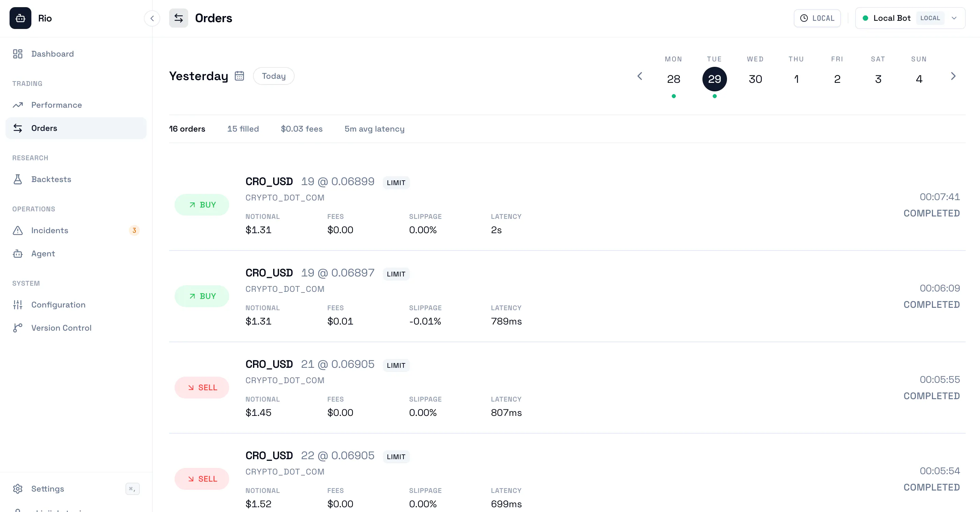Open the Backtests page
The width and height of the screenshot is (980, 512).
pyautogui.click(x=76, y=179)
